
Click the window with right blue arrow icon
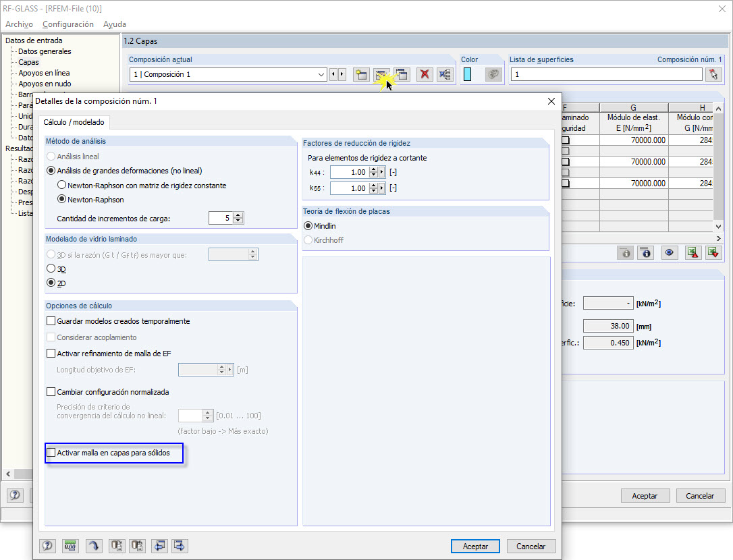pyautogui.click(x=180, y=546)
